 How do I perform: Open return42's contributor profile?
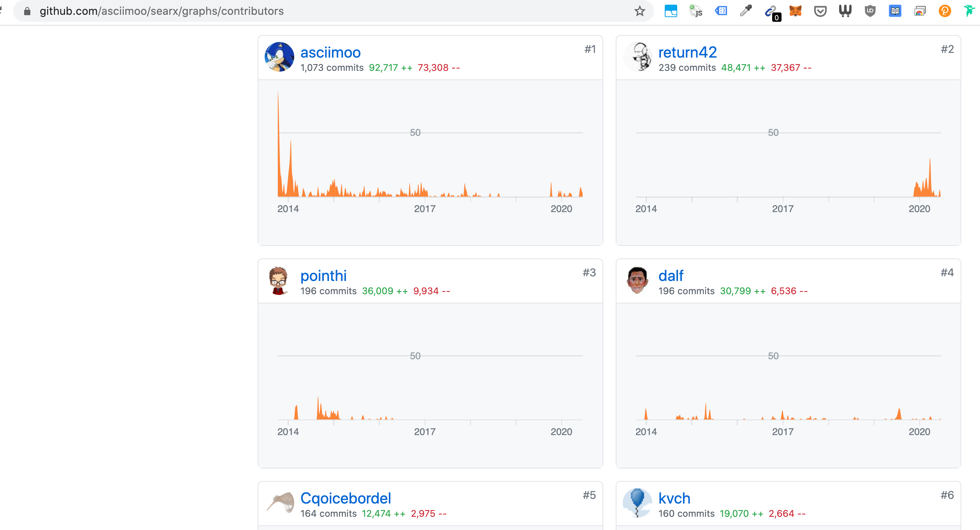687,52
